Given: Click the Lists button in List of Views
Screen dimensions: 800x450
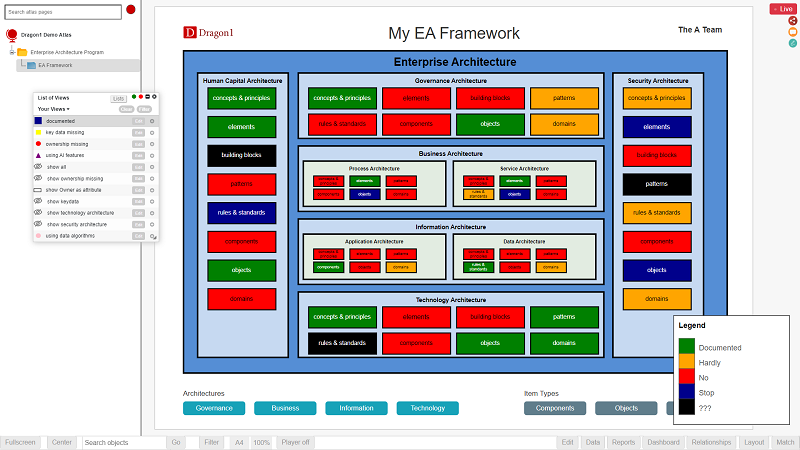Looking at the screenshot, I should click(118, 98).
